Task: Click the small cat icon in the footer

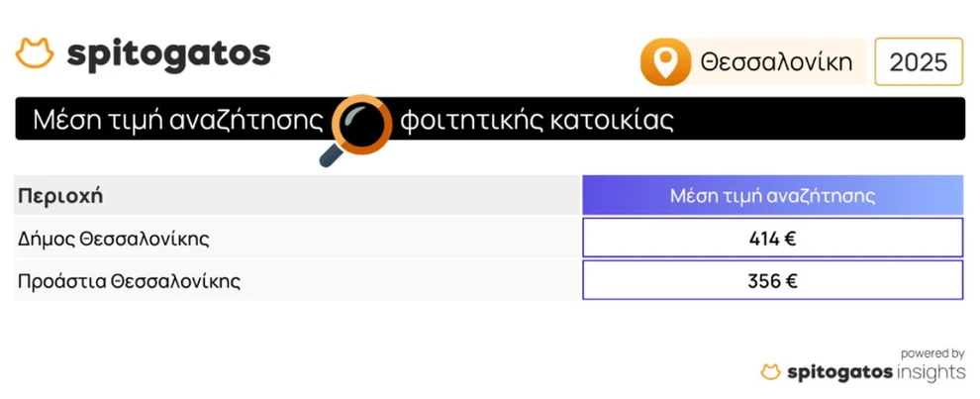Action: coord(770,372)
